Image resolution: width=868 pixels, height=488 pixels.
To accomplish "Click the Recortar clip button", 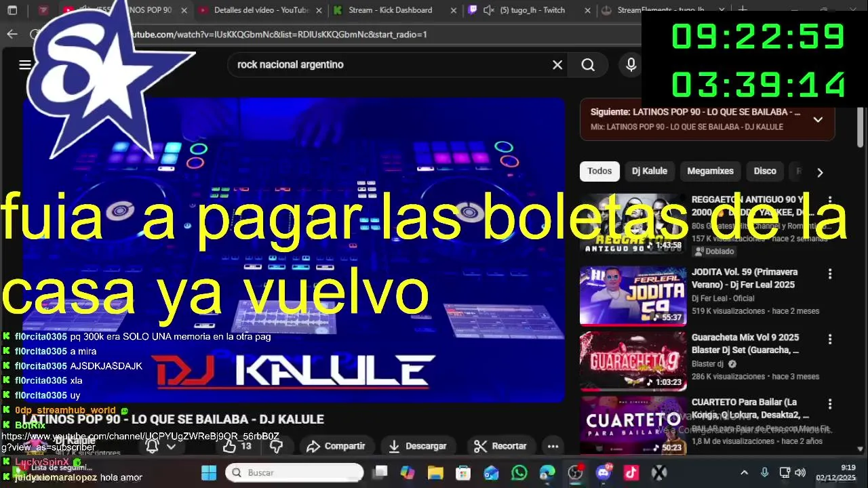I will pos(500,446).
